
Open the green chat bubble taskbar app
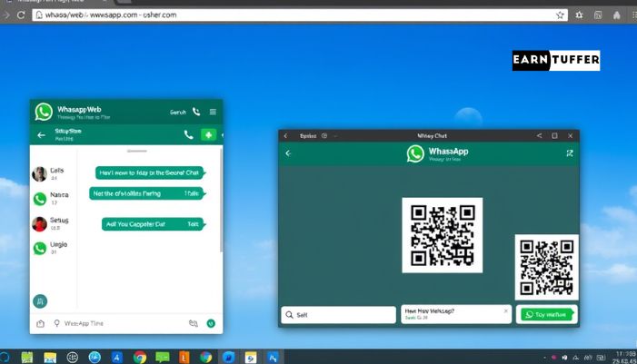pos(162,357)
